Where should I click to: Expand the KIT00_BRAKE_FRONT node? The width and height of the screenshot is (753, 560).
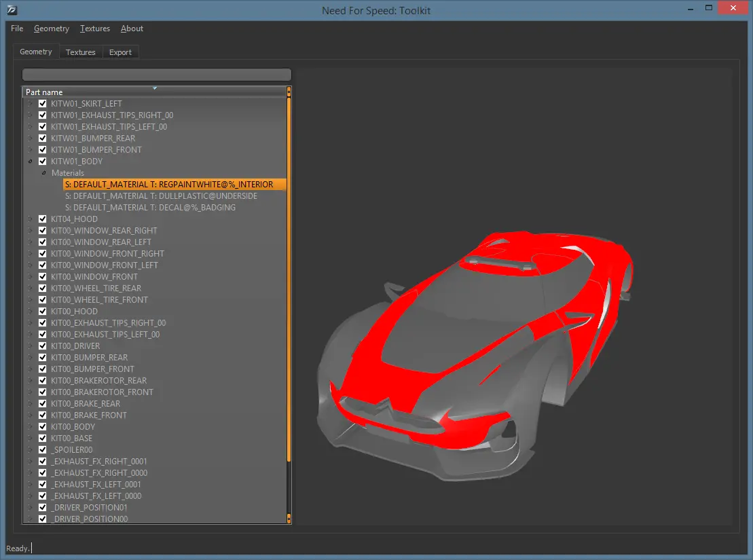click(31, 415)
